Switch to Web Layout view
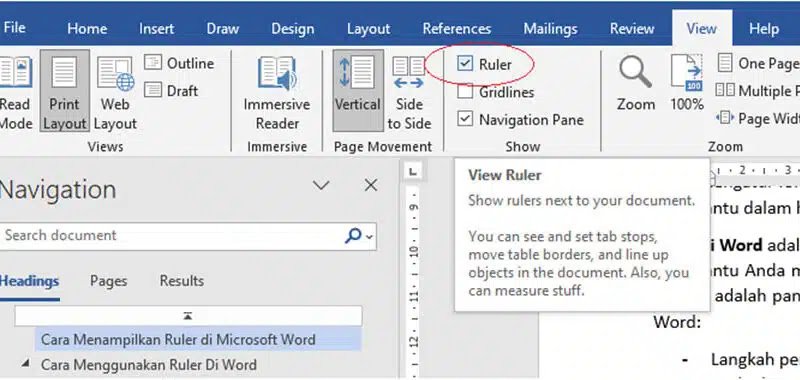This screenshot has height=380, width=800. point(115,92)
